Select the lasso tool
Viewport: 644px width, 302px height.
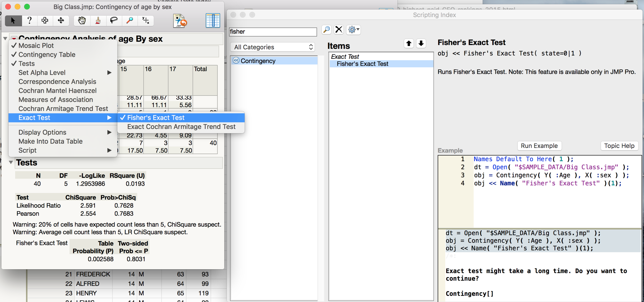(x=114, y=21)
